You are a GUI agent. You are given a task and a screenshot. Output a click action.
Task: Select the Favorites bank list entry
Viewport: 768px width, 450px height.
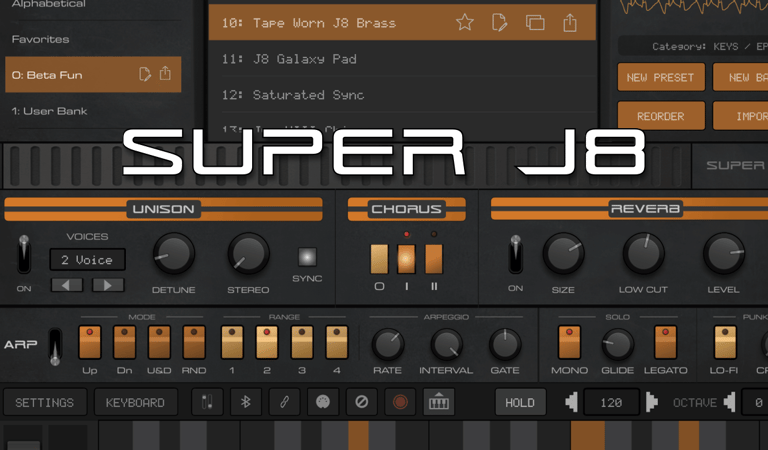93,39
